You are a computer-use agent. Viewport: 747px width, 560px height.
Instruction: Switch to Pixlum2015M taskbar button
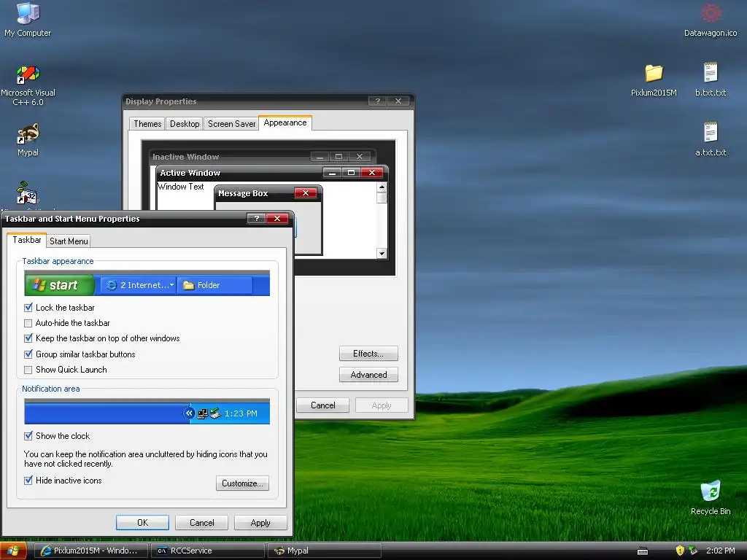[90, 551]
